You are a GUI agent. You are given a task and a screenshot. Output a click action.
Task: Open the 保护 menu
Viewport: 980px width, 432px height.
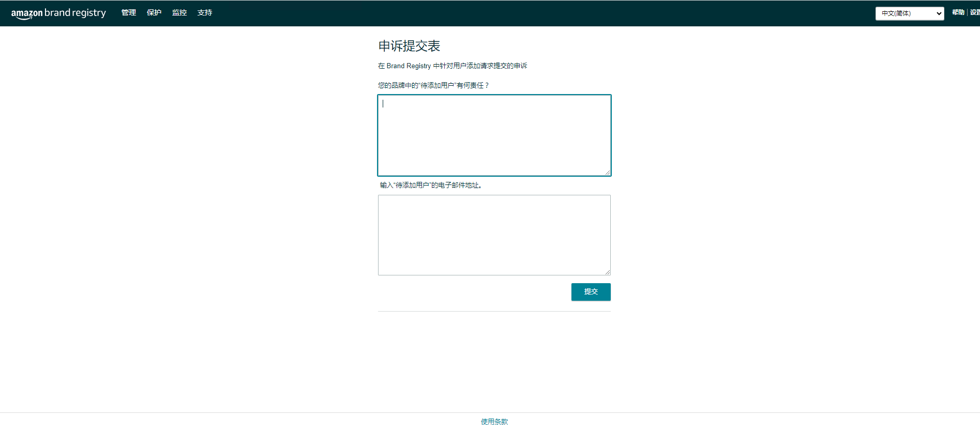154,13
